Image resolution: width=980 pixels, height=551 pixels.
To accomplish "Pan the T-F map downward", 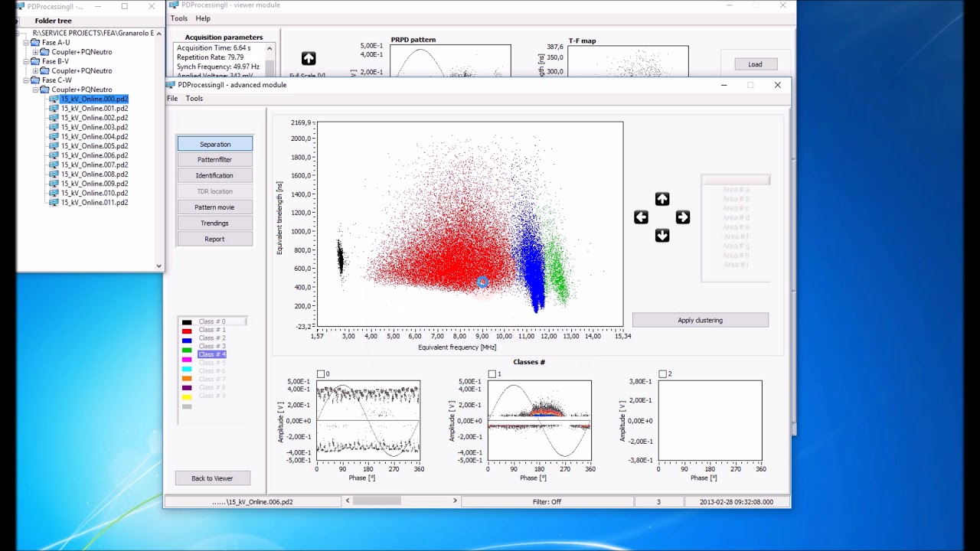I will 662,236.
